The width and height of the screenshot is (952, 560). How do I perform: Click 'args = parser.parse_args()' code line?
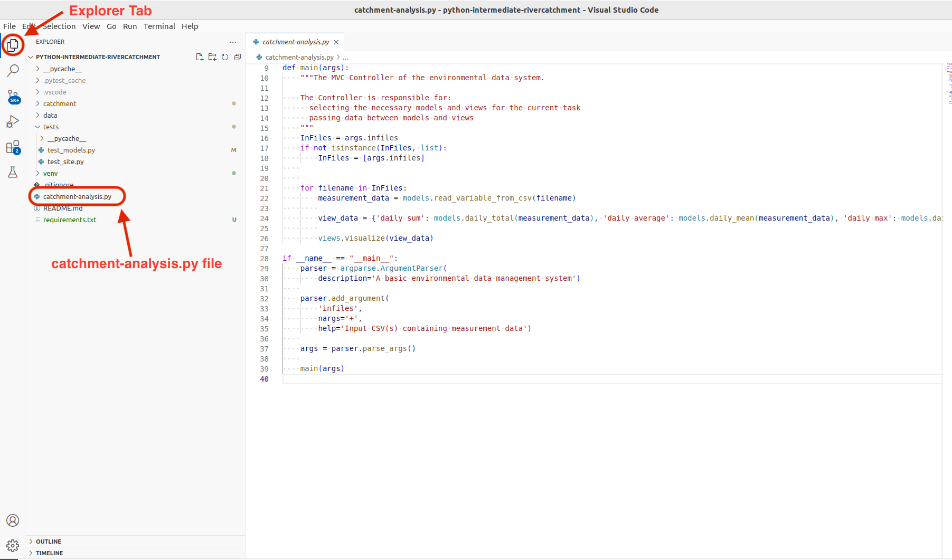click(358, 348)
